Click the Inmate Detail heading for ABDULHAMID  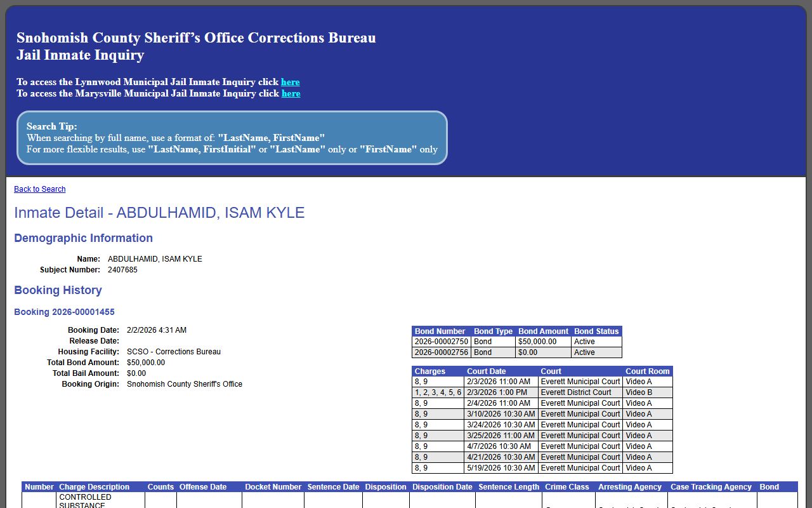(159, 213)
